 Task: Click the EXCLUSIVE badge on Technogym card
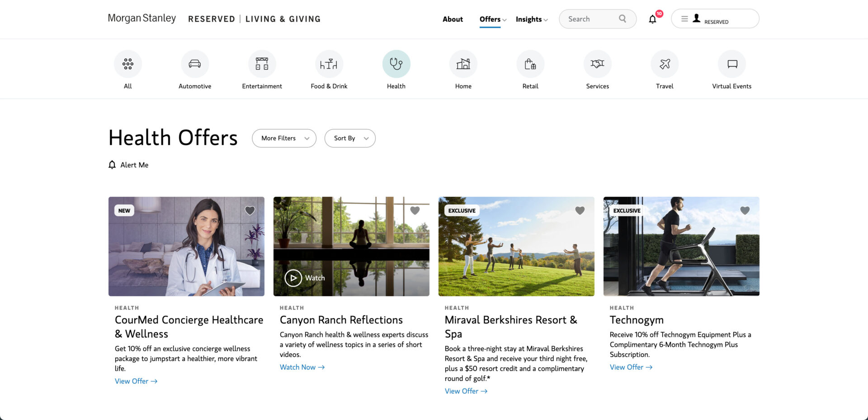click(x=627, y=210)
